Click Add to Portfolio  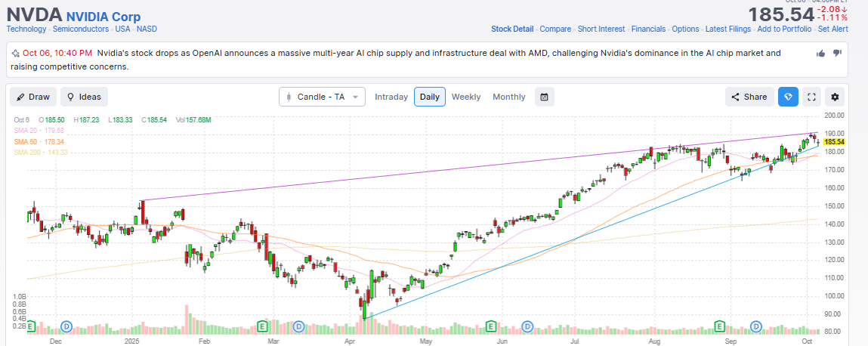pos(784,29)
